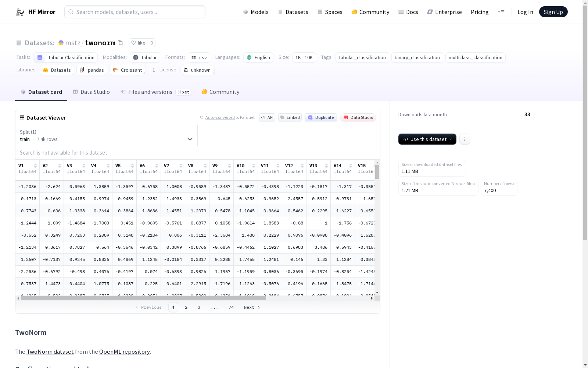Sort by the V10 column sort icon

(254, 166)
